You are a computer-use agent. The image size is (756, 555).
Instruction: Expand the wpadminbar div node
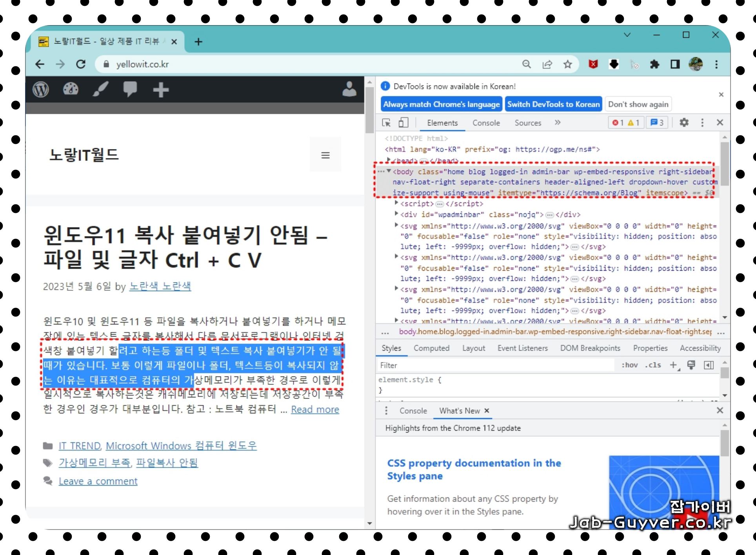click(396, 214)
